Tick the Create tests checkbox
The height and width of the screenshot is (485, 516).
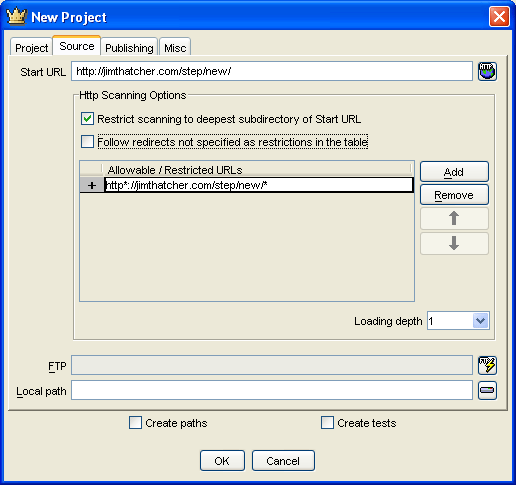[x=327, y=423]
